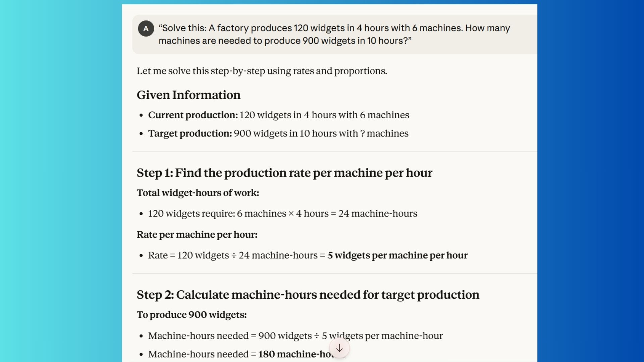Viewport: 644px width, 362px height.
Task: Click the intro sentence about rates and proportions
Action: pos(262,71)
